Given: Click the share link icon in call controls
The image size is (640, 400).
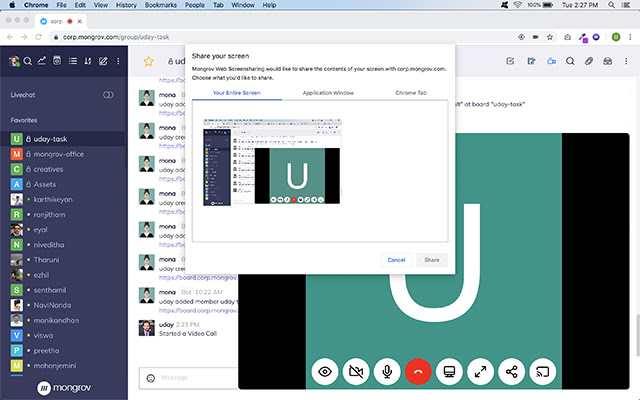Looking at the screenshot, I should (x=511, y=371).
